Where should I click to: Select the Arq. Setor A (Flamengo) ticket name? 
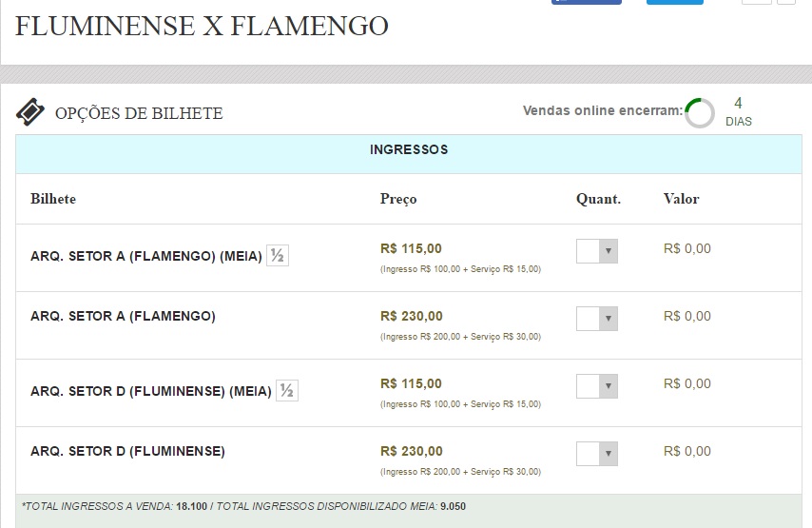123,316
